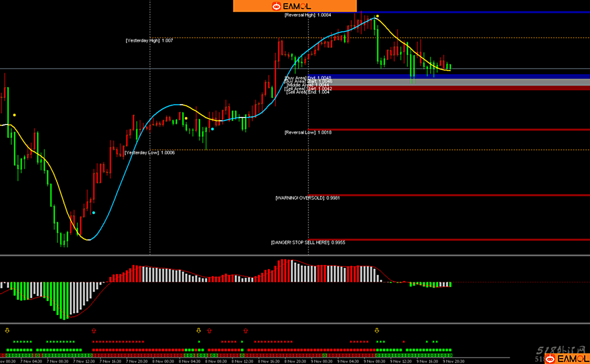
Task: Click the last red up arrow in the signal panel
Action: (x=245, y=331)
